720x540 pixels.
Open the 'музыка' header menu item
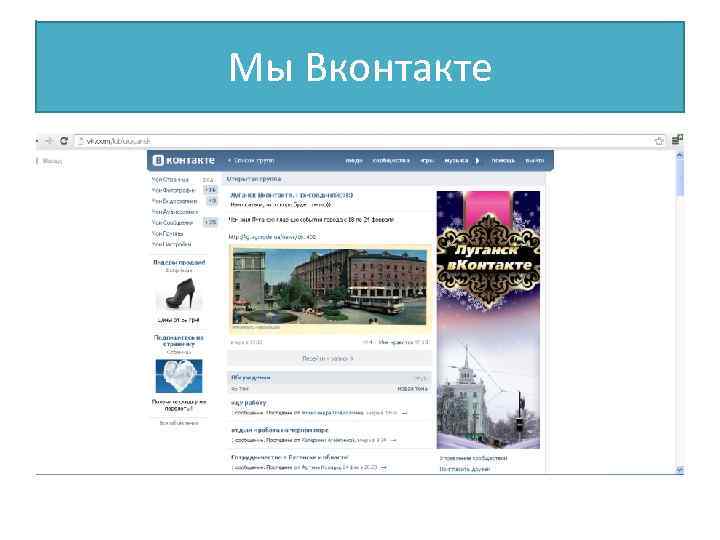pyautogui.click(x=456, y=161)
